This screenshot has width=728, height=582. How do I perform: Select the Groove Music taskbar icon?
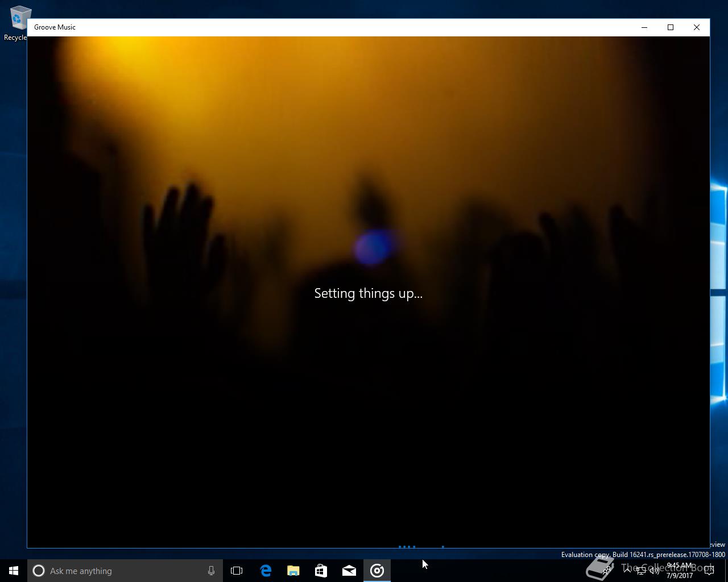click(x=377, y=571)
